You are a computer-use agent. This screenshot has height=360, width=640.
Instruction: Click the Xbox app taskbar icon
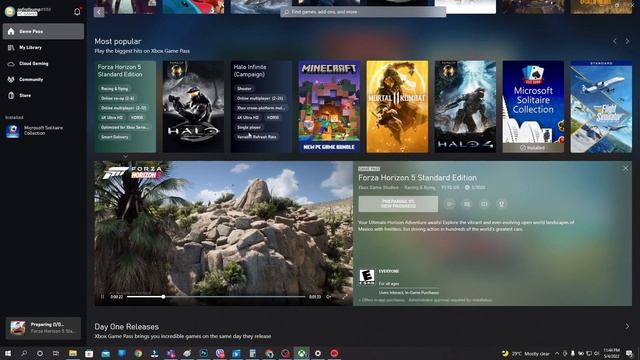coord(302,353)
